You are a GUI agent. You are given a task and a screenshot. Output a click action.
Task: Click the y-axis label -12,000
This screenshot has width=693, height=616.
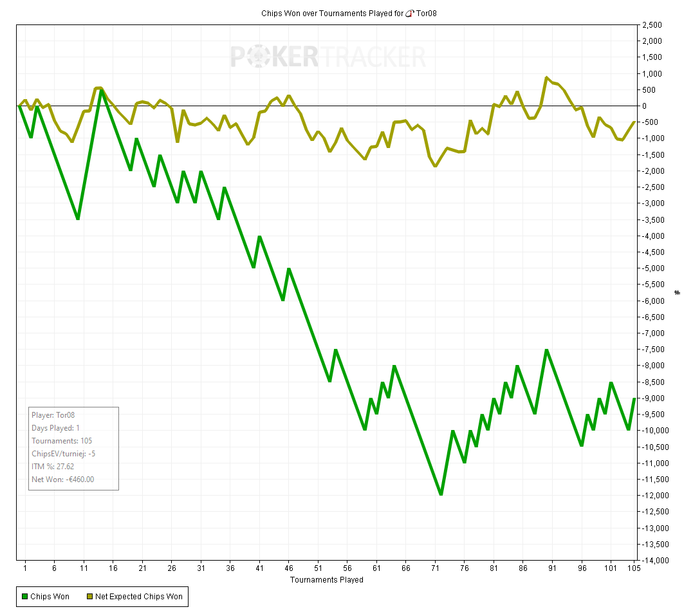pos(653,495)
